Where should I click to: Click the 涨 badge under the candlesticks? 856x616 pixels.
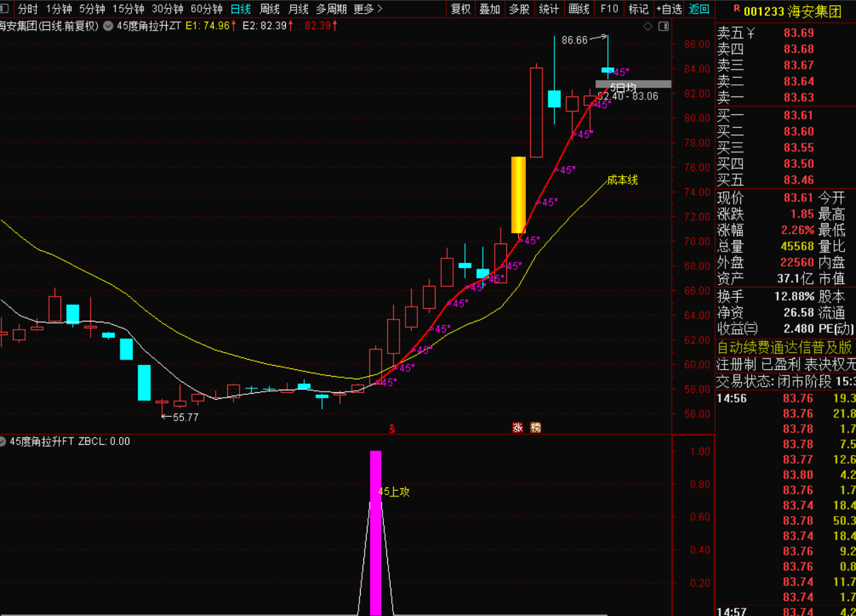click(x=518, y=428)
